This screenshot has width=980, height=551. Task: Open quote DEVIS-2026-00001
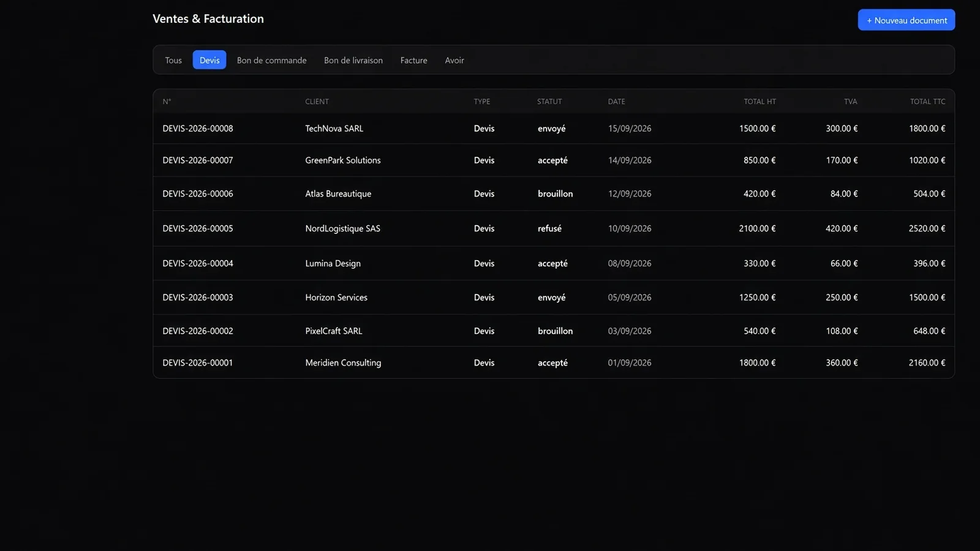point(198,362)
